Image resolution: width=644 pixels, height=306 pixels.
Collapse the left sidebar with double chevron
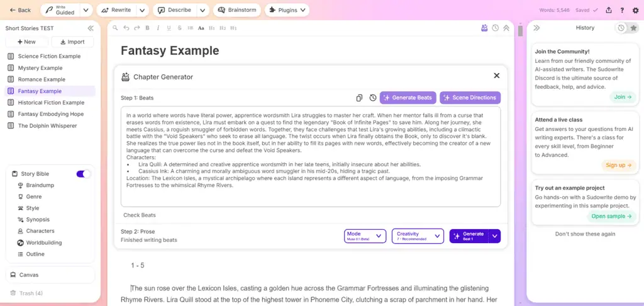click(91, 28)
